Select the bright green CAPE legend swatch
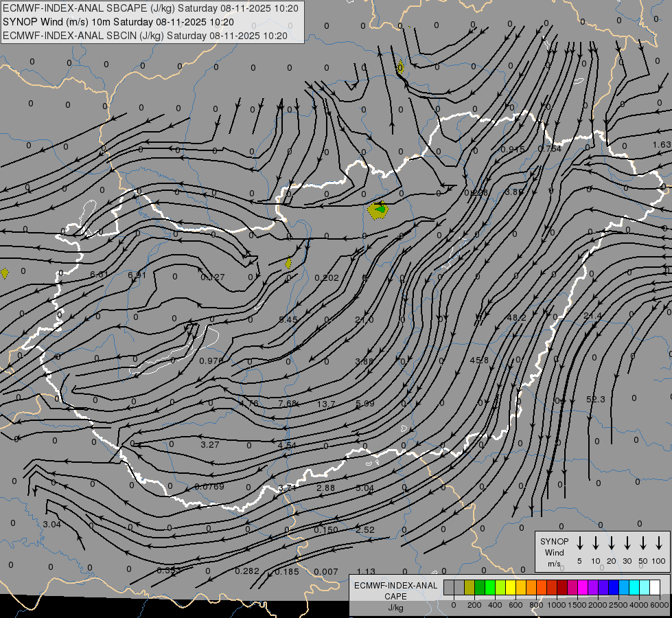Viewport: 672px width, 618px height. [x=490, y=588]
